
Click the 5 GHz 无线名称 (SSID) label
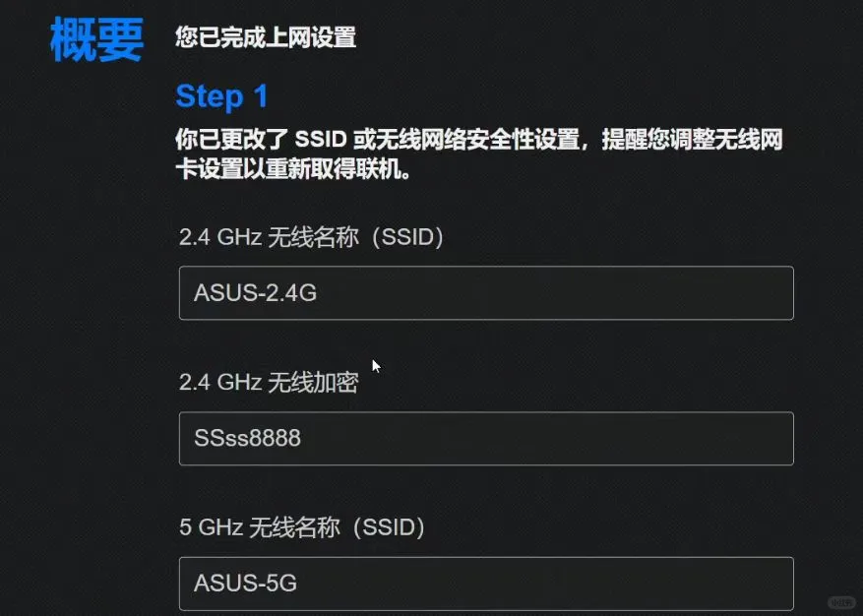click(x=302, y=528)
